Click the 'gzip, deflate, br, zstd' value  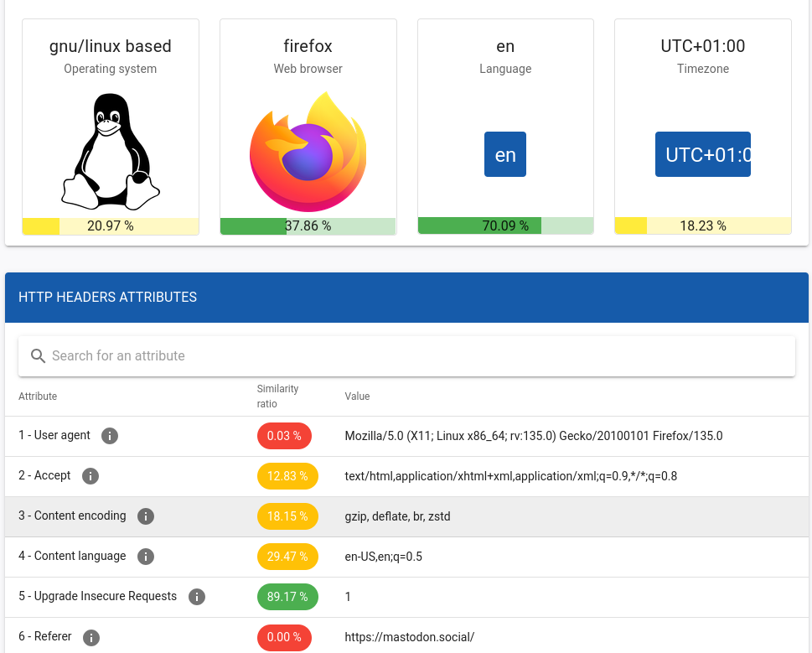(398, 516)
